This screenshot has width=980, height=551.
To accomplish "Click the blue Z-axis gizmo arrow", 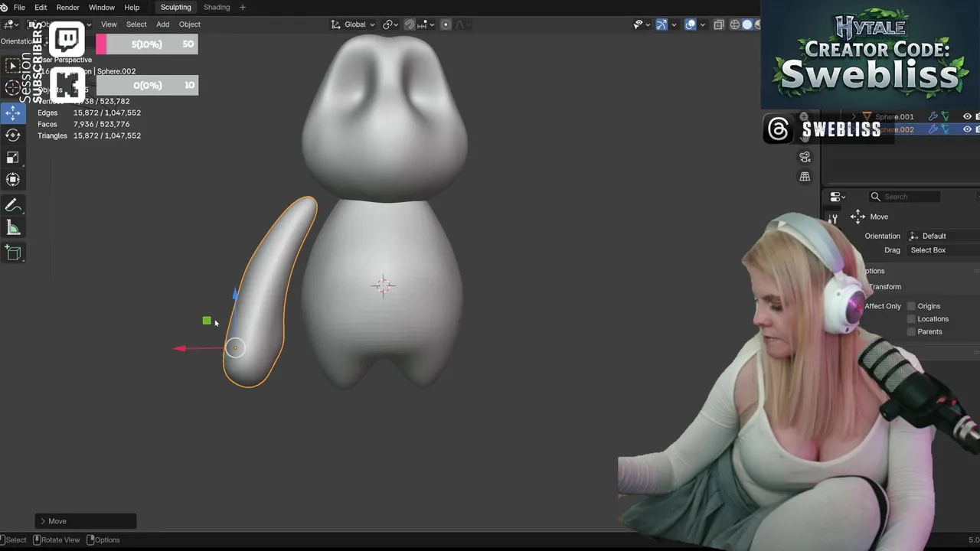I will tap(235, 293).
